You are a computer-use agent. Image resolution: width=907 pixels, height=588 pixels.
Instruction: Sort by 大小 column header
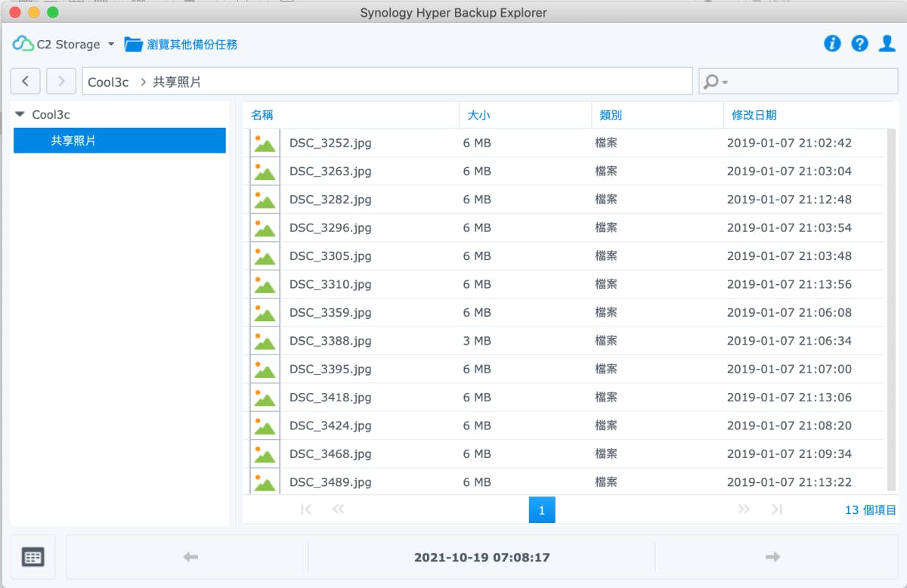point(478,115)
